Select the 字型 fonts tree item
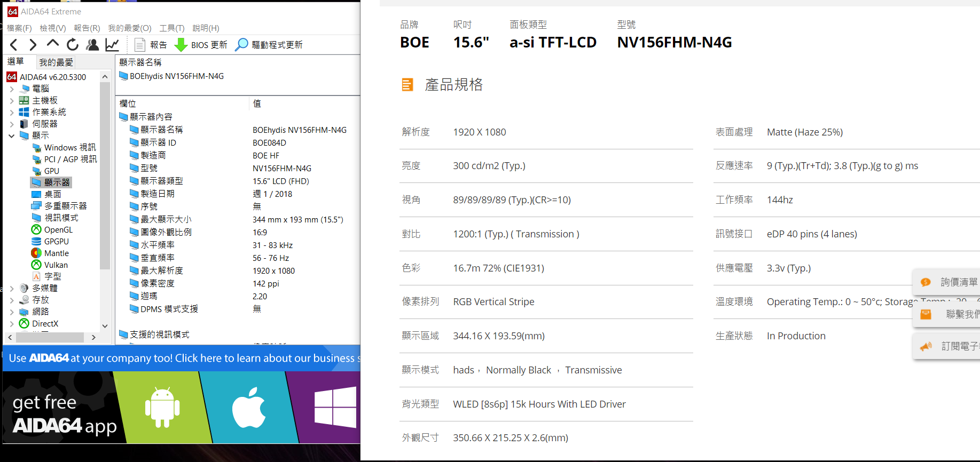The width and height of the screenshot is (980, 462). point(47,276)
